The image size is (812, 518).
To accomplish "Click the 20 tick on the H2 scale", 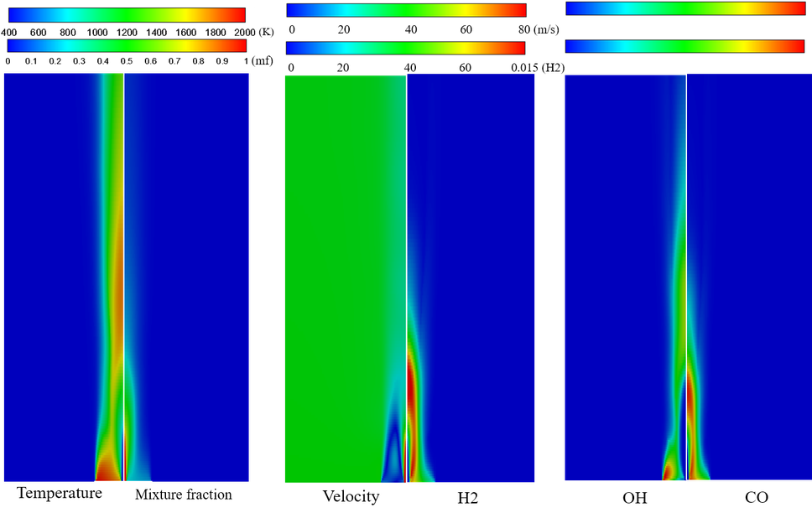I will (343, 68).
